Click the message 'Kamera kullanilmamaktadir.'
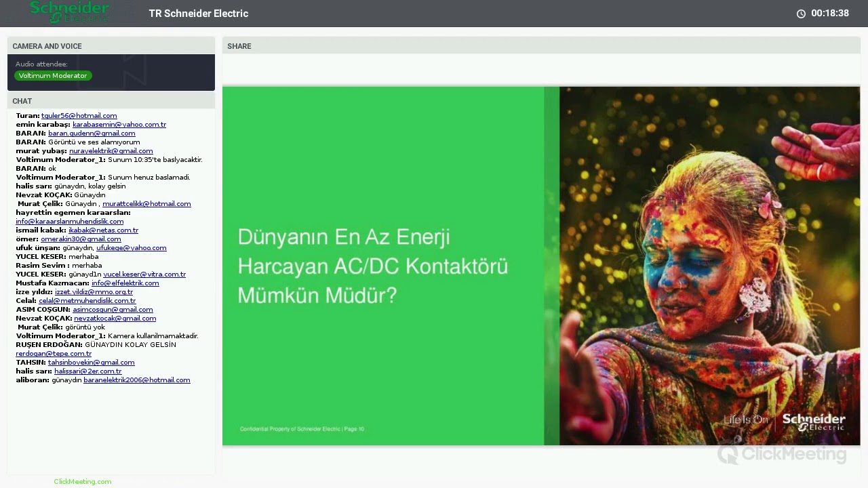868x488 pixels. tap(153, 336)
